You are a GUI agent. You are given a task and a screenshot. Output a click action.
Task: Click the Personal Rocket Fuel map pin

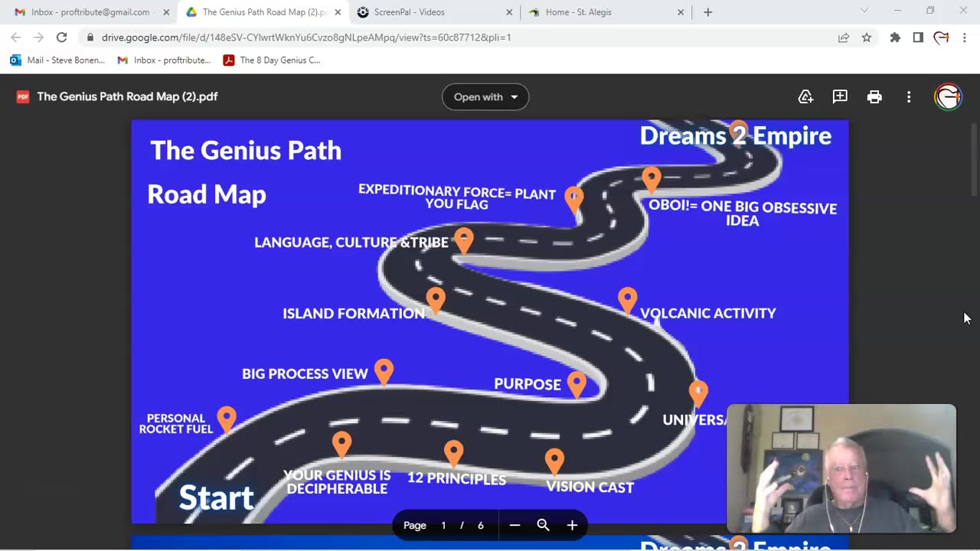[x=227, y=419]
